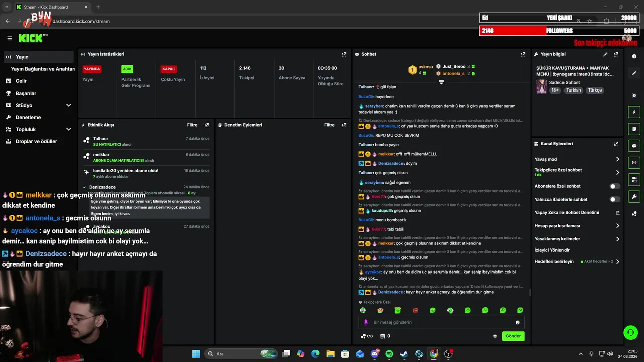Image resolution: width=644 pixels, height=362 pixels.
Task: Pop out the Sohbet chat panel
Action: (x=523, y=54)
